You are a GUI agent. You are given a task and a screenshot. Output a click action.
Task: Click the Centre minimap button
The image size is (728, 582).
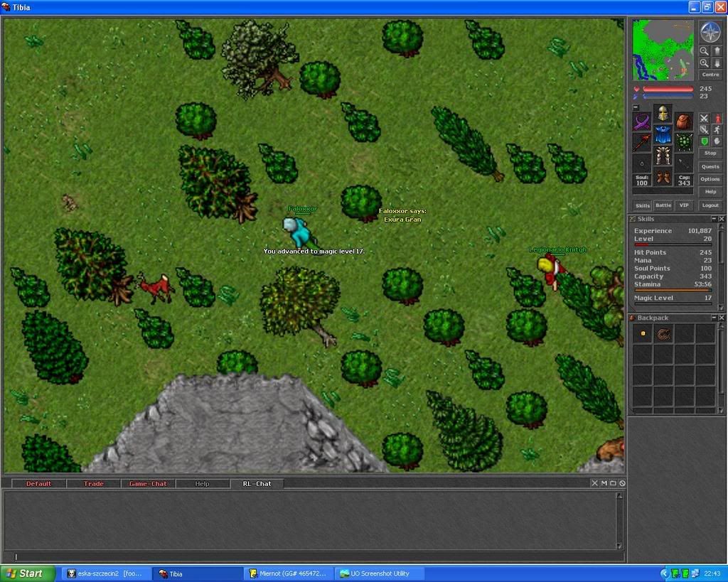(710, 74)
